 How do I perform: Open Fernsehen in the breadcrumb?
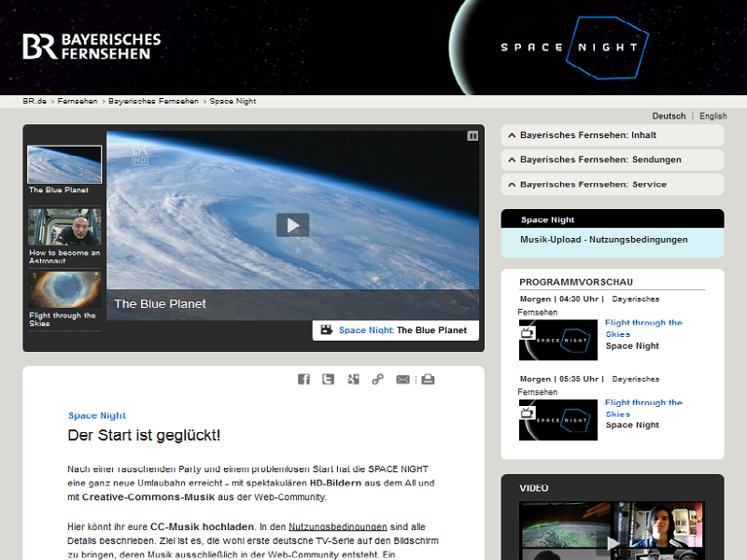(78, 101)
